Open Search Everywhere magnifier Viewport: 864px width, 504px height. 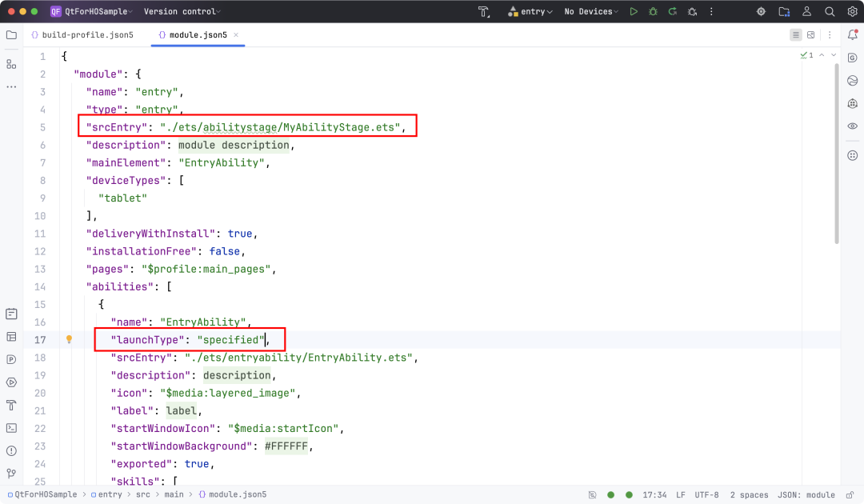[830, 11]
